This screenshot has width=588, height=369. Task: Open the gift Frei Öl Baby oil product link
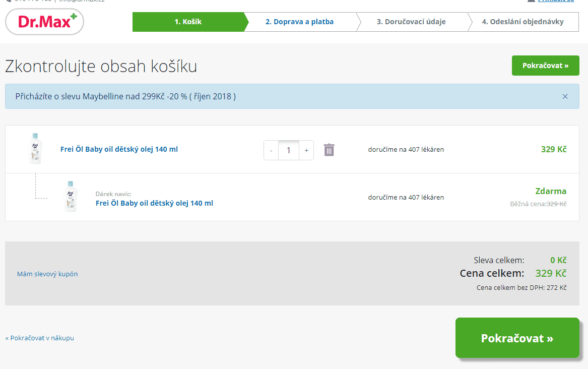pos(154,203)
